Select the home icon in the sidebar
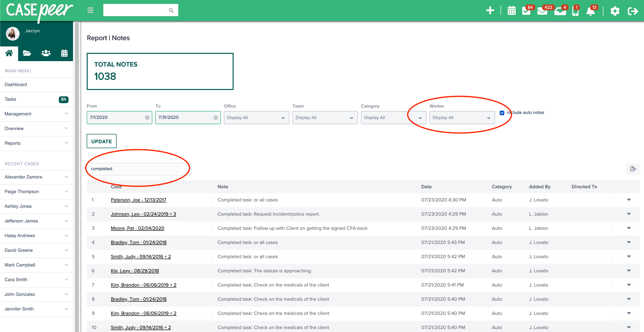This screenshot has width=644, height=332. (x=9, y=53)
